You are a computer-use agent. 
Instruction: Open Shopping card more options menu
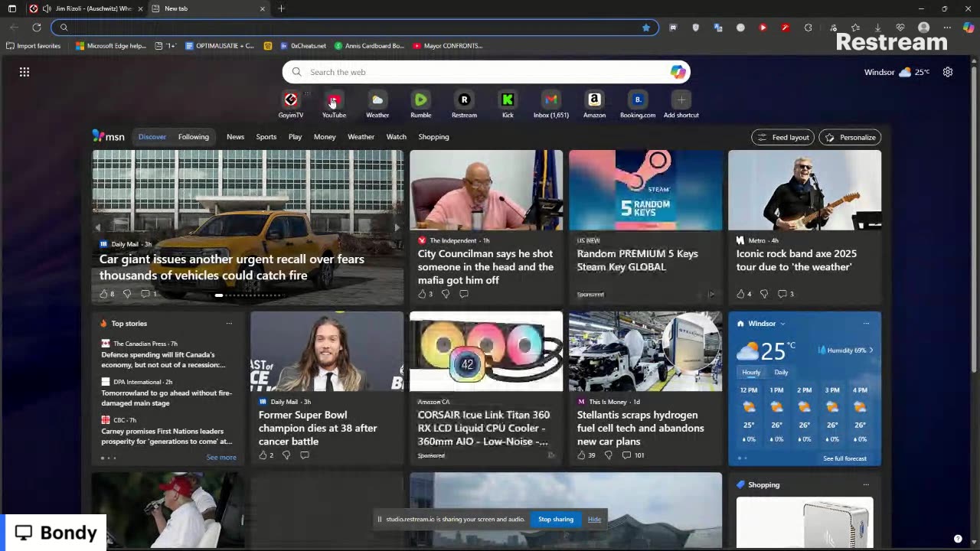pos(866,485)
